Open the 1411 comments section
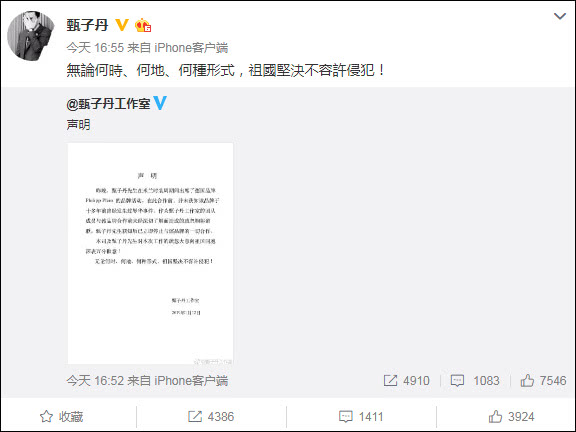 [361, 417]
